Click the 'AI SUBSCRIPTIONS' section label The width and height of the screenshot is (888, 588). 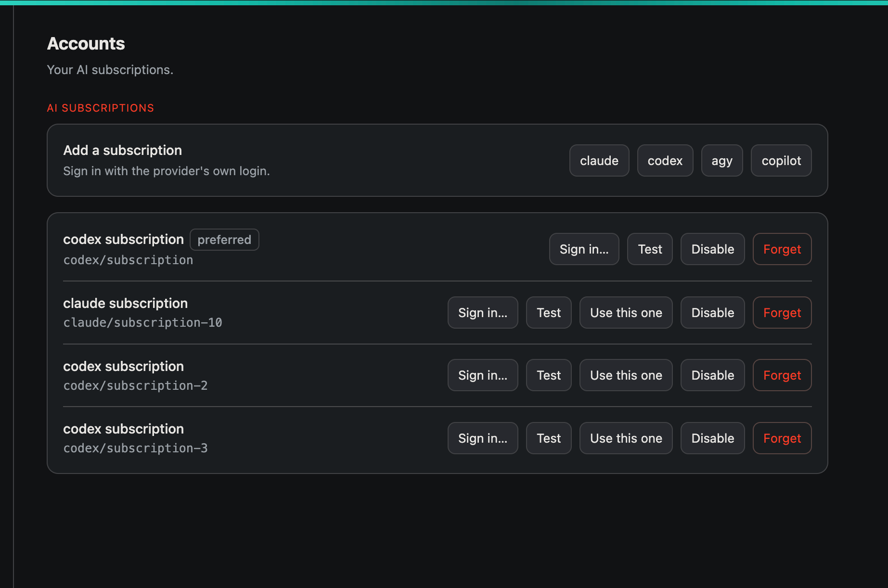100,108
